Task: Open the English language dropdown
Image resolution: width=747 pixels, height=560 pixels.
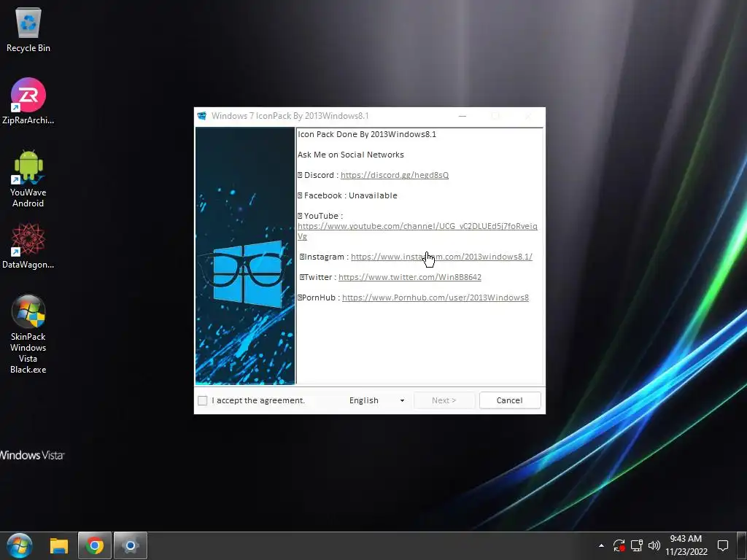Action: click(x=376, y=400)
